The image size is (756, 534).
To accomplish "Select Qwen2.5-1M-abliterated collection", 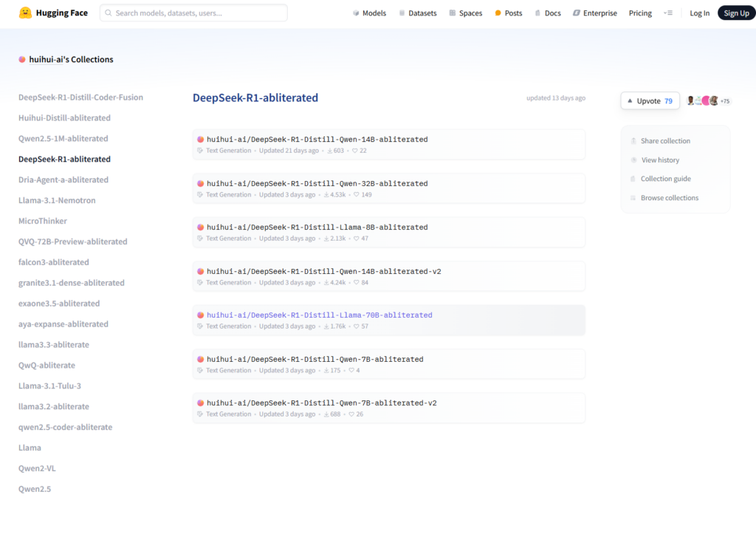I will click(63, 139).
